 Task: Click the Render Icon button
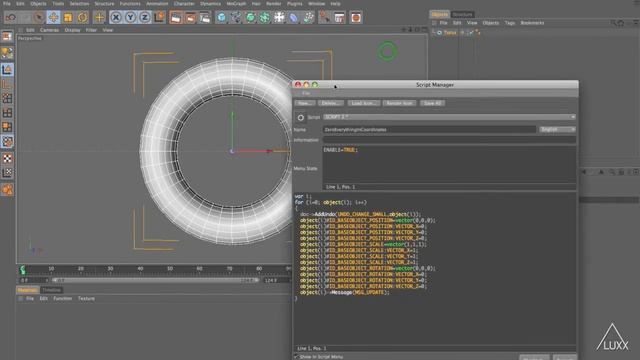click(399, 103)
